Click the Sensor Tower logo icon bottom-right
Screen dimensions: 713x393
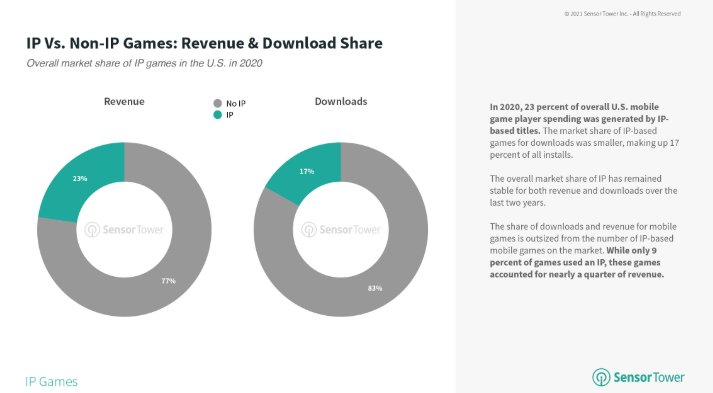point(601,378)
